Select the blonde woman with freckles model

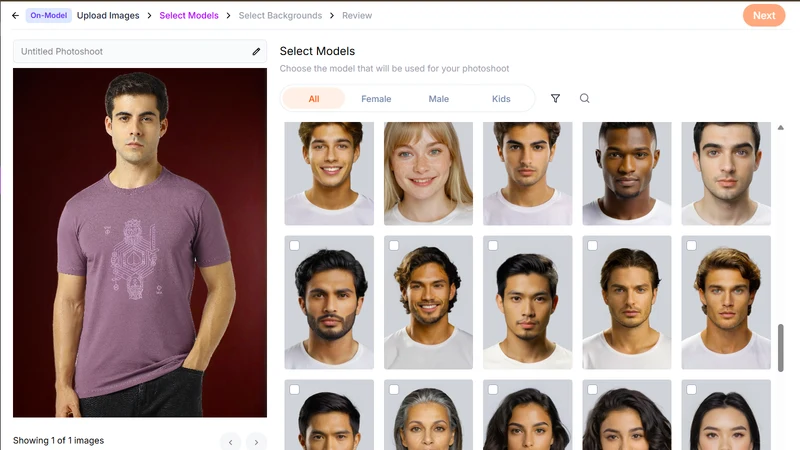pos(428,173)
